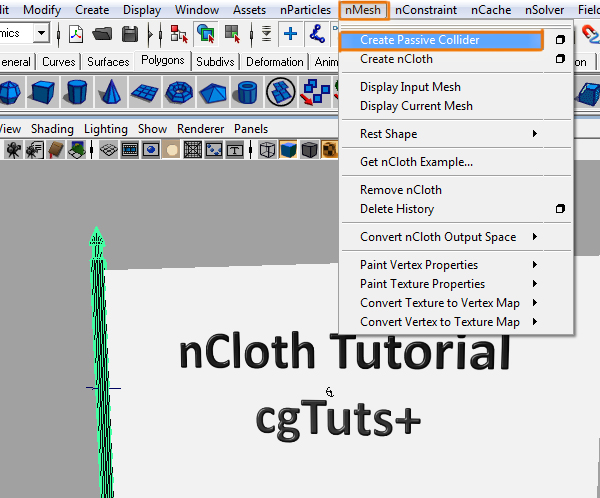Screen dimensions: 600x498
Task: Click the blue plus icon in status line
Action: click(290, 33)
